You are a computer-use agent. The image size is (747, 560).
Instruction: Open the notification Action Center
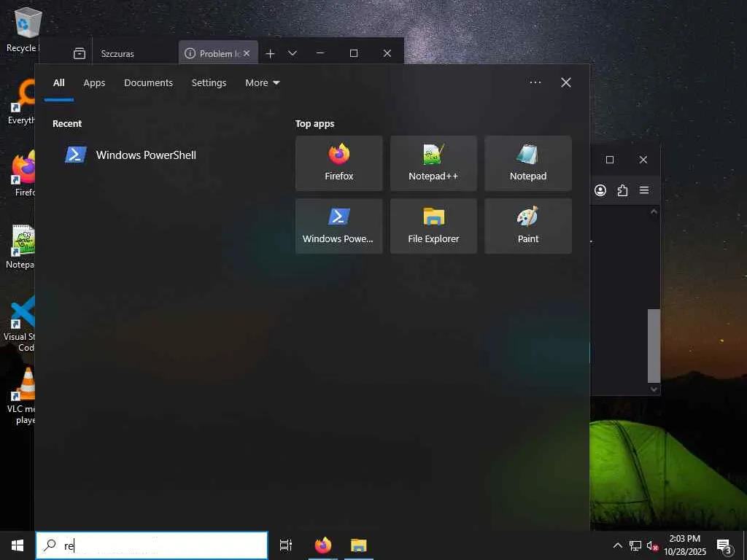pos(724,545)
